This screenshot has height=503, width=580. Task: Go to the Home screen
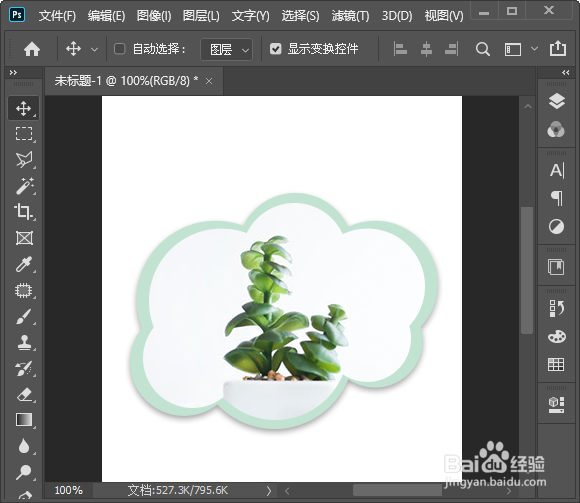(32, 49)
